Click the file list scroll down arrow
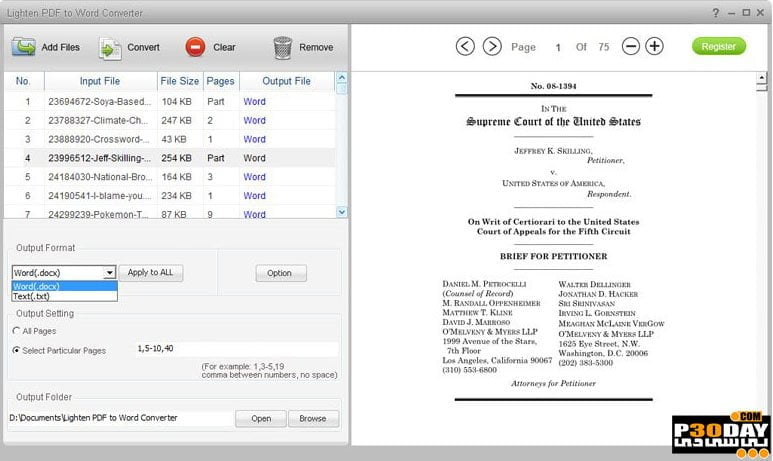 pos(341,212)
